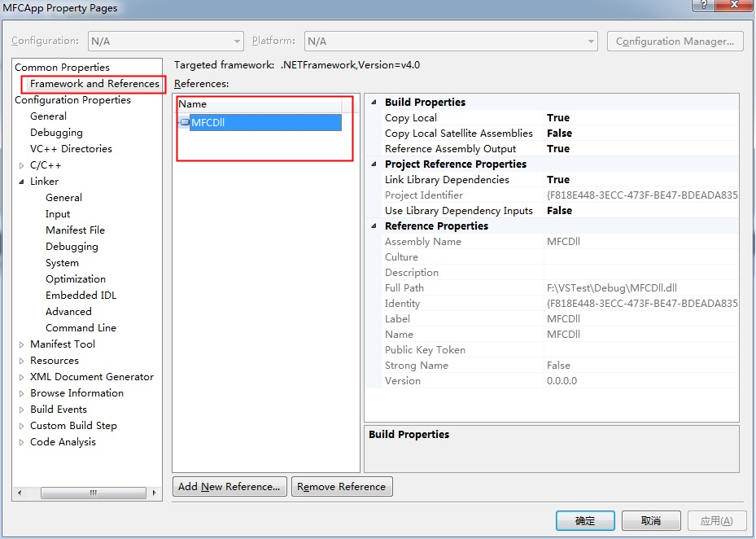Select Framework and References page
This screenshot has width=756, height=539.
click(x=94, y=84)
